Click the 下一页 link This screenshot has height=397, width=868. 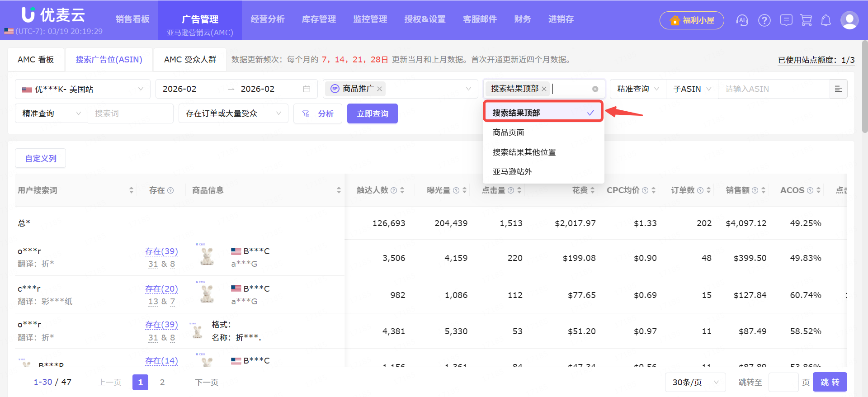tap(207, 383)
